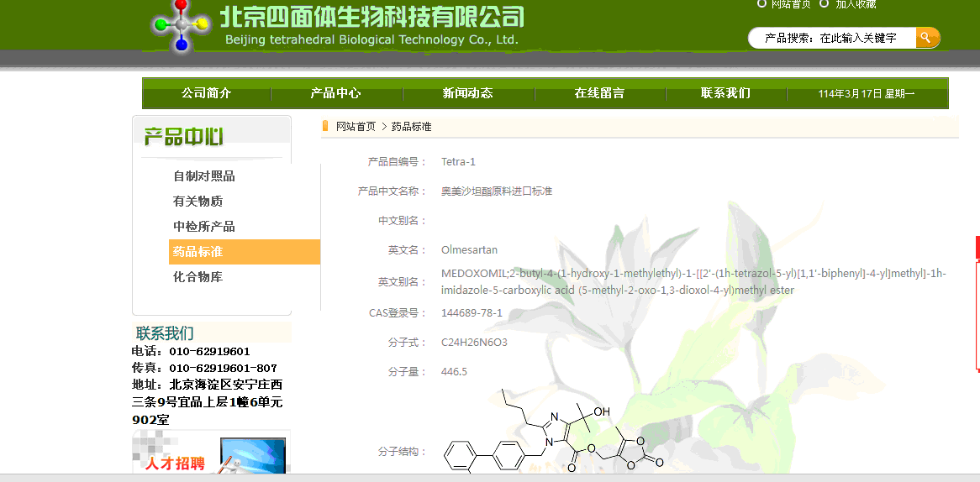Click the orange breadcrumb marker icon

click(x=325, y=126)
